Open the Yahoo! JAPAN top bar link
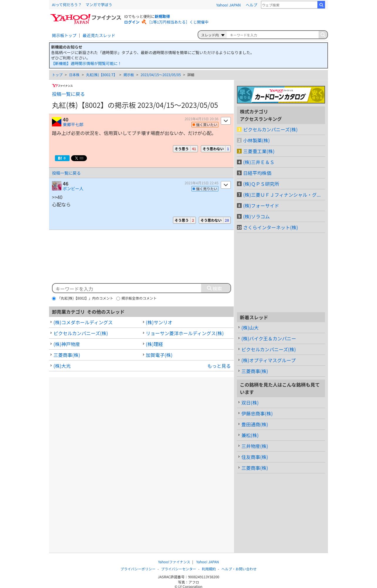The width and height of the screenshot is (377, 588). (x=228, y=5)
